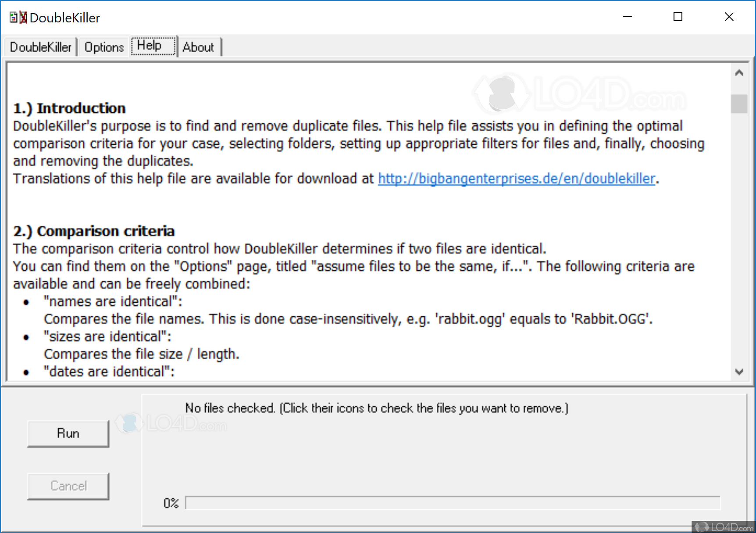Click the 'No files checked.' status message
The image size is (756, 533).
(x=376, y=408)
